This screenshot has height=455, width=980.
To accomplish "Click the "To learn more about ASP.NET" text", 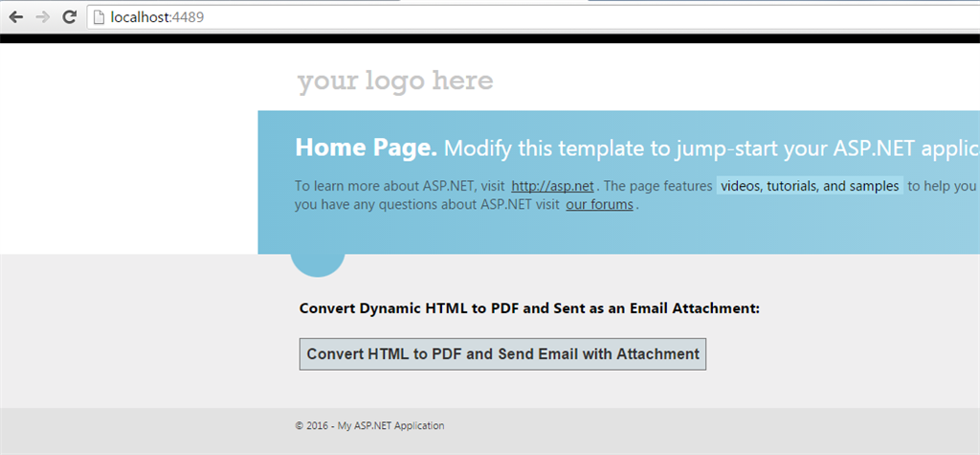I will (381, 186).
